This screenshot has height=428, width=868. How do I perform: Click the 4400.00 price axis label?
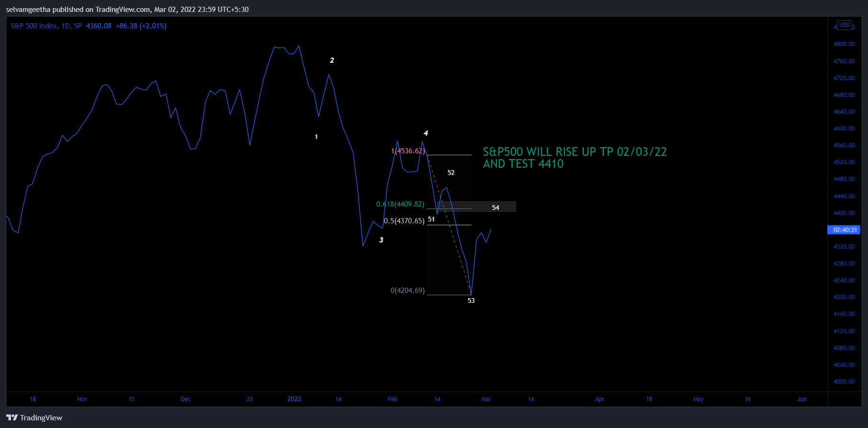844,213
